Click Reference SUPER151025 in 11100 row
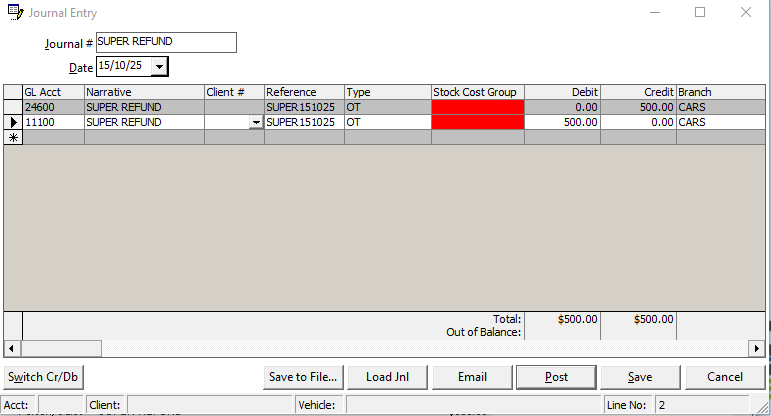 (x=304, y=122)
